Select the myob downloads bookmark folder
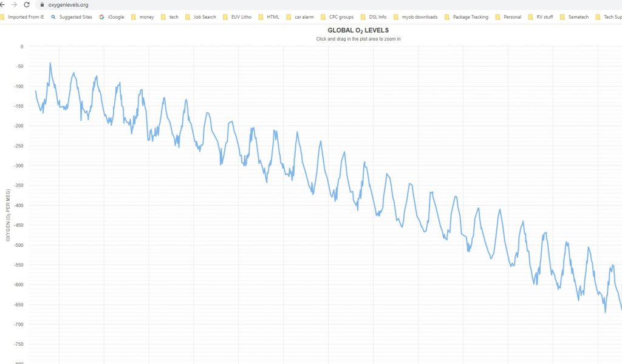622x364 pixels. (x=415, y=17)
